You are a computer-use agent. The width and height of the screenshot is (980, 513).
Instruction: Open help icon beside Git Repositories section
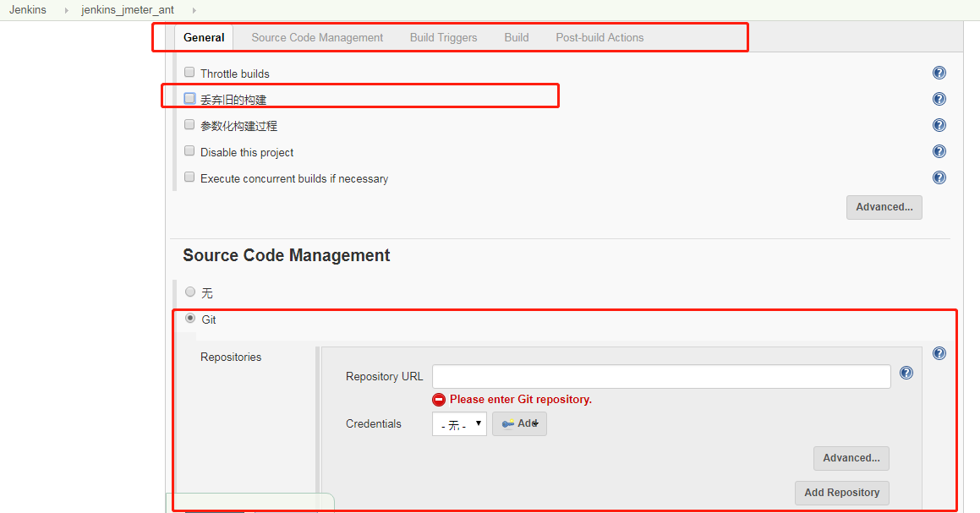939,352
